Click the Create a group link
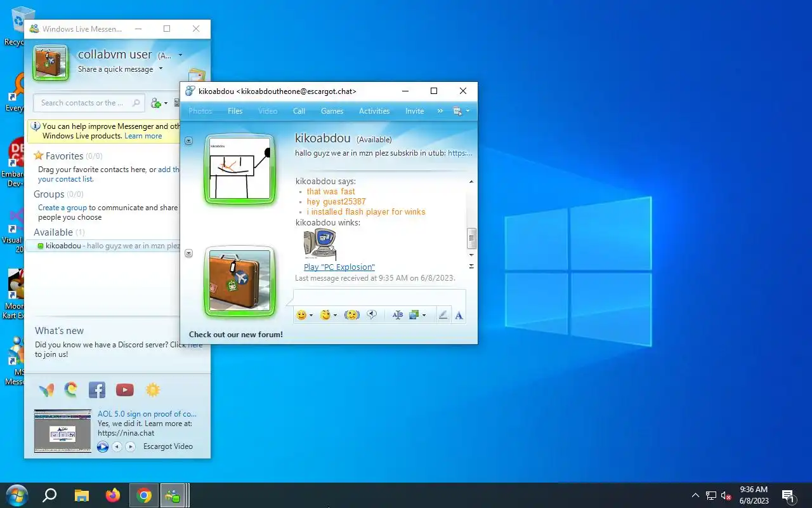 click(62, 208)
